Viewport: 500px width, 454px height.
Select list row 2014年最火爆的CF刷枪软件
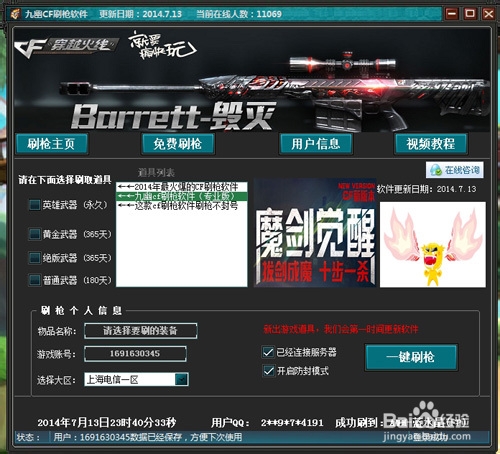click(182, 187)
